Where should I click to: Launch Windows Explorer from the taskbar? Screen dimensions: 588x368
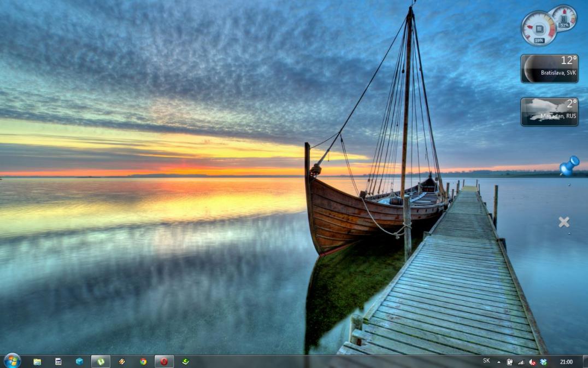click(37, 361)
